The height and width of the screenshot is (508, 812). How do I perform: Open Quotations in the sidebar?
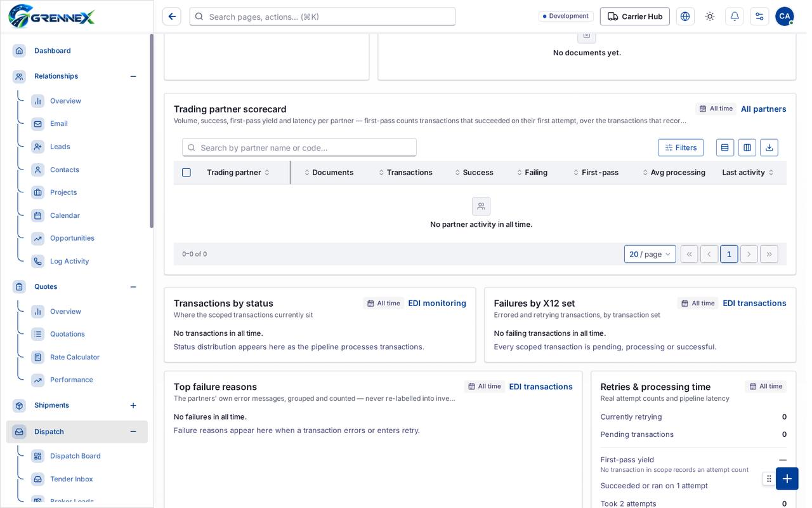[x=67, y=334]
